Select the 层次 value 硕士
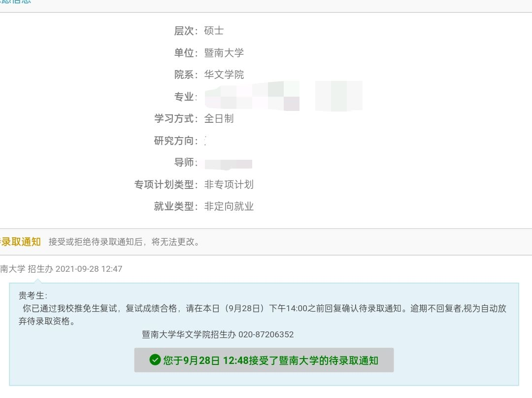 pos(215,31)
